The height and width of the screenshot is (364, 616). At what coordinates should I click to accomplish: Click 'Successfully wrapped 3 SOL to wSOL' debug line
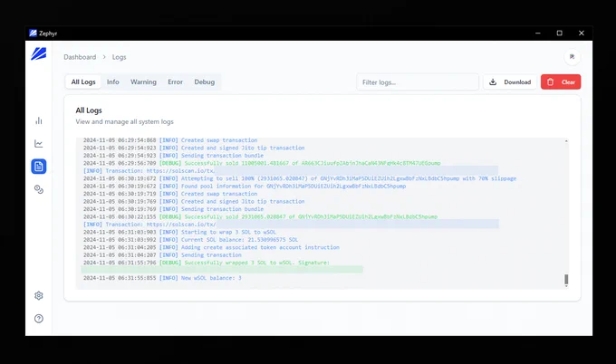click(x=207, y=263)
